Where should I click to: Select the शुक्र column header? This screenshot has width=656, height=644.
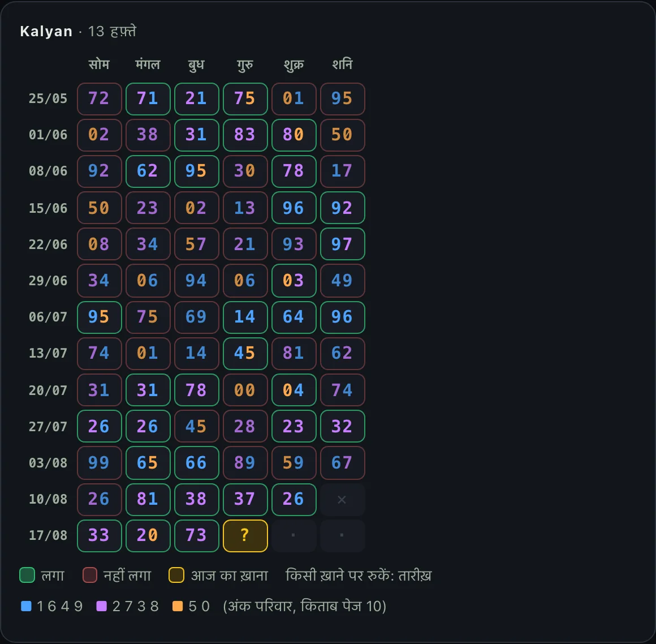click(x=294, y=65)
